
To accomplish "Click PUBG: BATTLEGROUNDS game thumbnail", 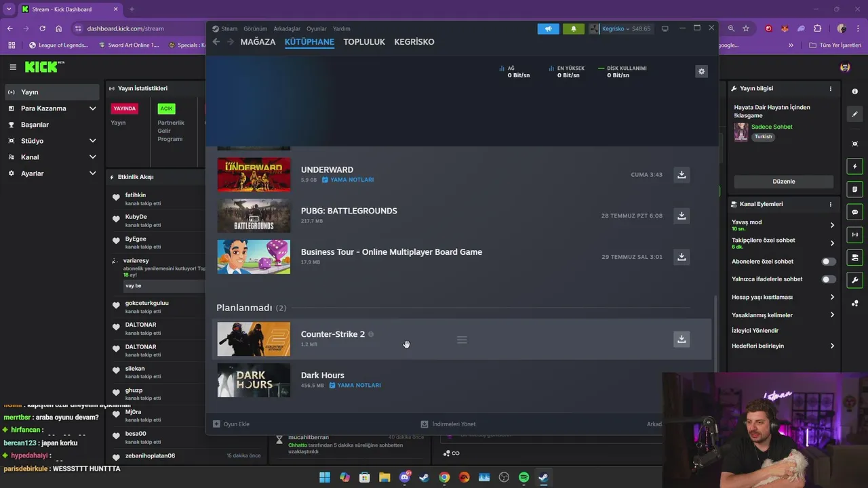I will pos(254,216).
